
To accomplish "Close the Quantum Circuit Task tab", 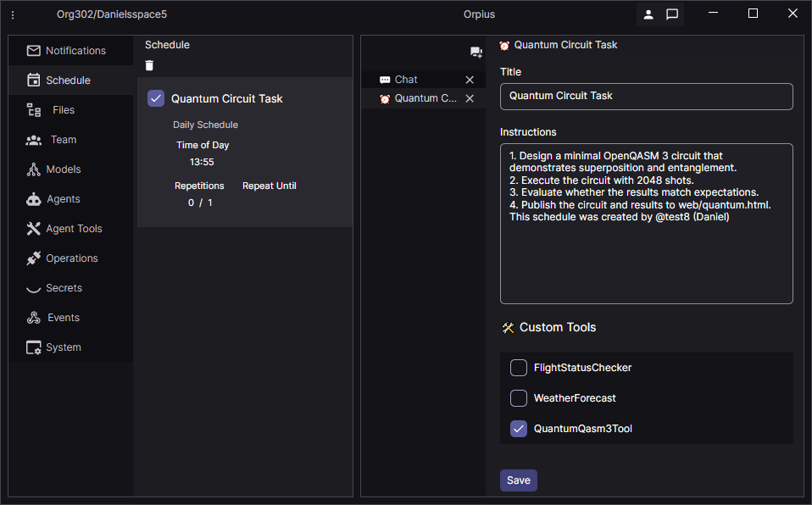I will [x=470, y=99].
